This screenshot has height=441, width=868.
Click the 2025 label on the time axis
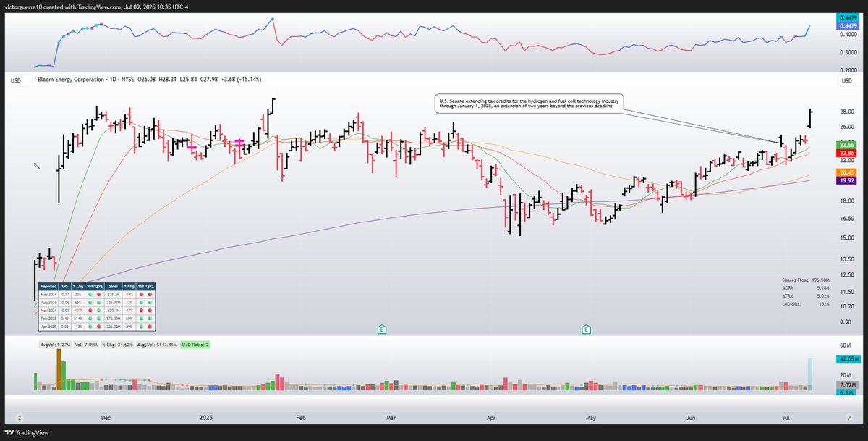pyautogui.click(x=205, y=418)
